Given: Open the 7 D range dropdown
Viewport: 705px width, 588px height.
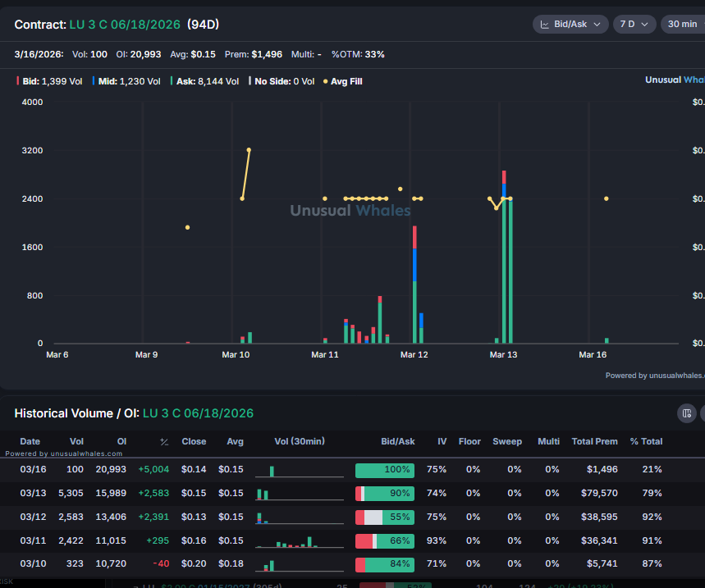Looking at the screenshot, I should pos(634,25).
